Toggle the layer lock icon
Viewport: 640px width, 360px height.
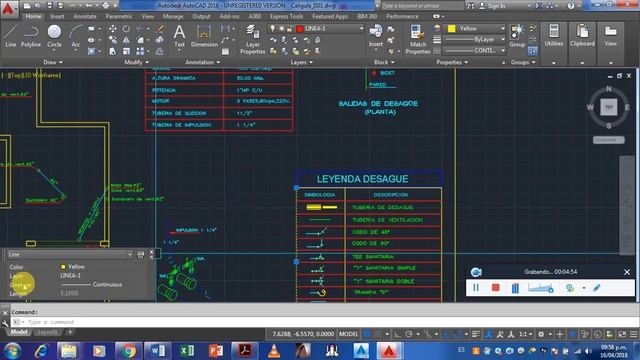[x=289, y=29]
